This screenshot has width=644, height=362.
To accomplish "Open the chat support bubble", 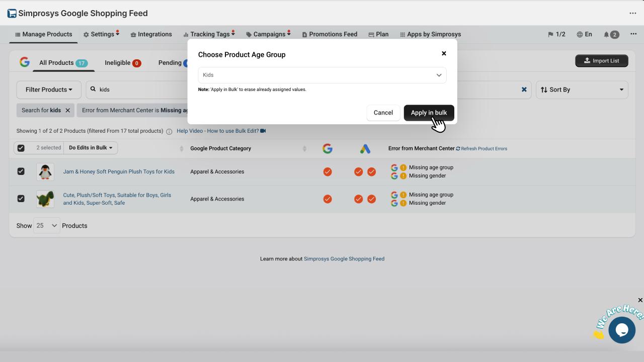I will click(x=621, y=330).
